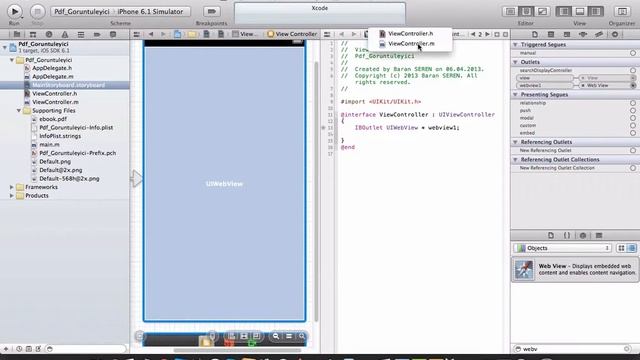Show the Log navigator
640x360 pixels.
[x=113, y=34]
